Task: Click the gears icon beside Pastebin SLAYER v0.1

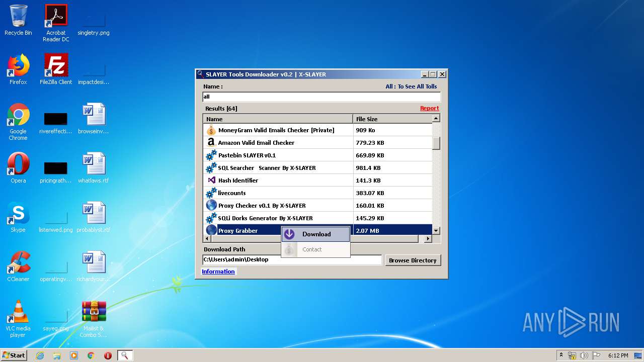Action: 211,155
